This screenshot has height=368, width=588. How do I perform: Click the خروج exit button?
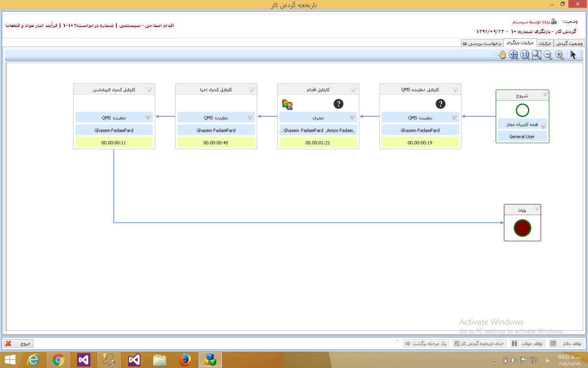(19, 343)
